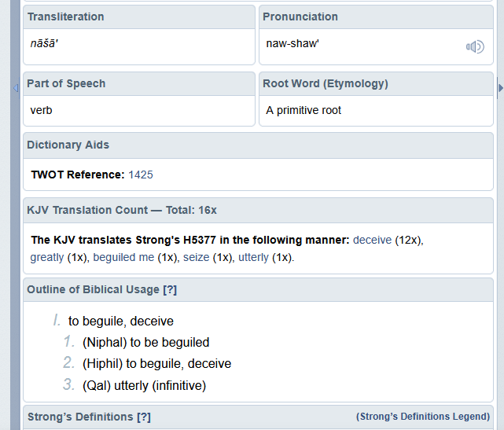
Task: Open the Strong's Definitions Legend link
Action: coord(423,417)
